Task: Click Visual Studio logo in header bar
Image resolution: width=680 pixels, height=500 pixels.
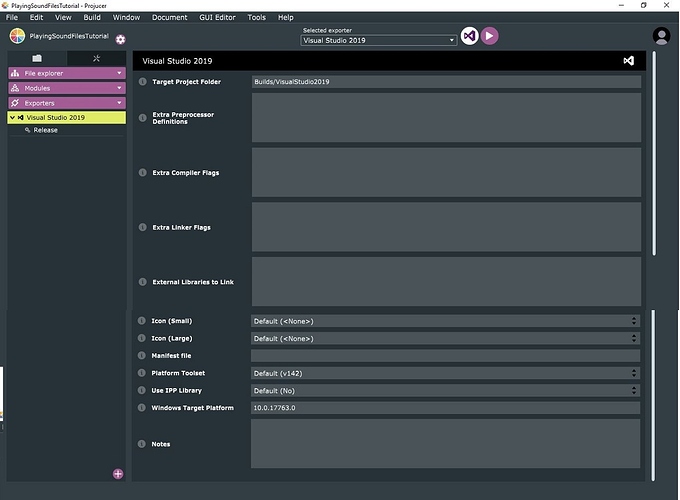Action: (628, 61)
